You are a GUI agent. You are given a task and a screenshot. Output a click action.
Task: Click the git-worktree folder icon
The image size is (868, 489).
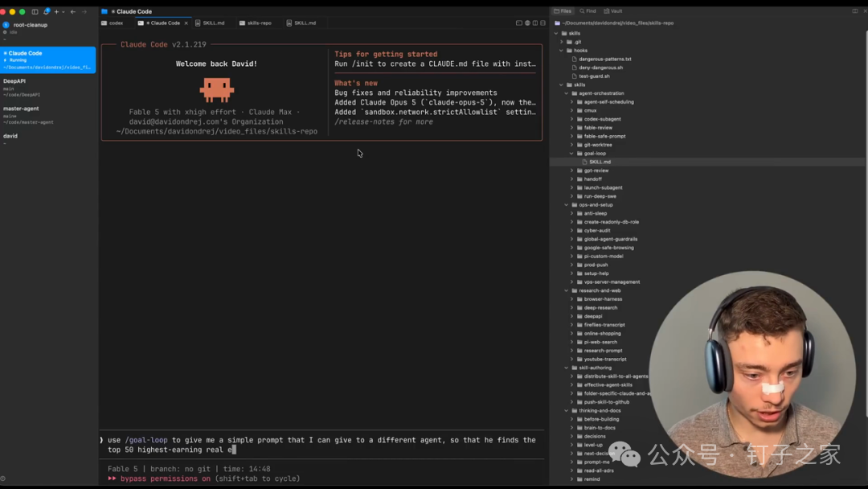pyautogui.click(x=579, y=145)
